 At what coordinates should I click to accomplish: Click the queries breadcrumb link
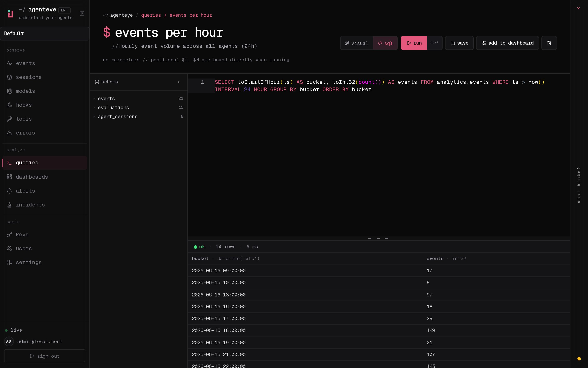pyautogui.click(x=151, y=15)
